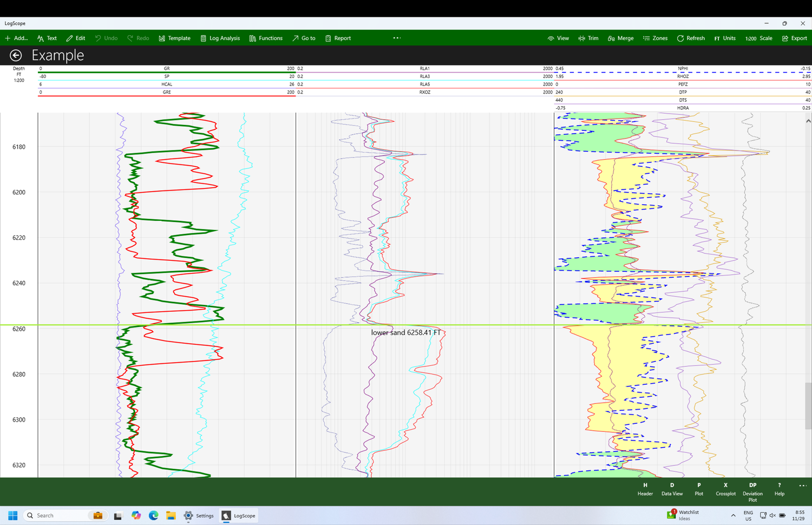
Task: Select the RXOZ curve header
Action: pyautogui.click(x=425, y=93)
